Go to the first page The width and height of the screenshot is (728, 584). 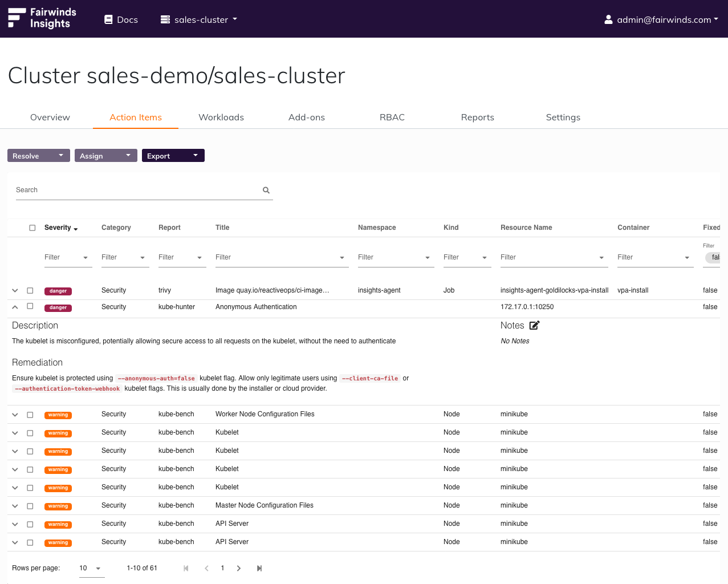point(186,568)
